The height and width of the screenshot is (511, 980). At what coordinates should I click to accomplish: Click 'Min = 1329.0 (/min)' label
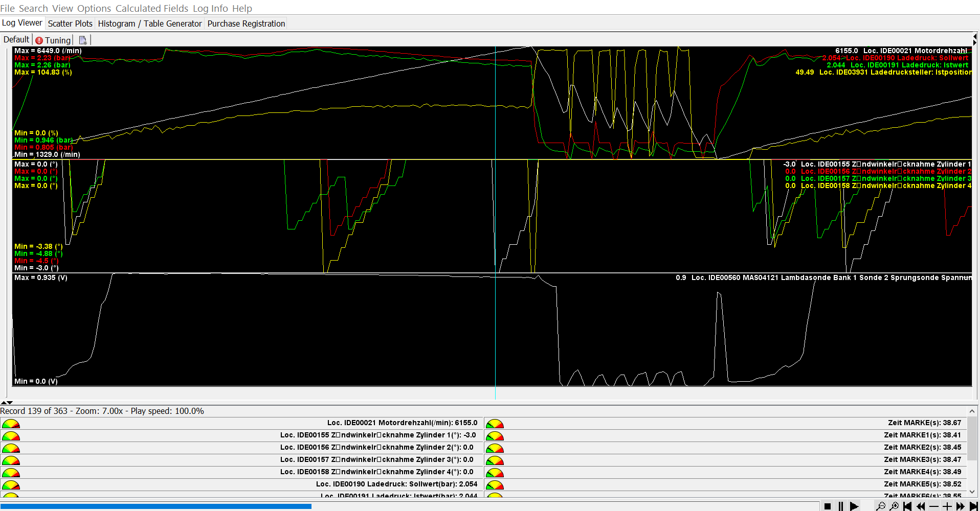click(47, 154)
